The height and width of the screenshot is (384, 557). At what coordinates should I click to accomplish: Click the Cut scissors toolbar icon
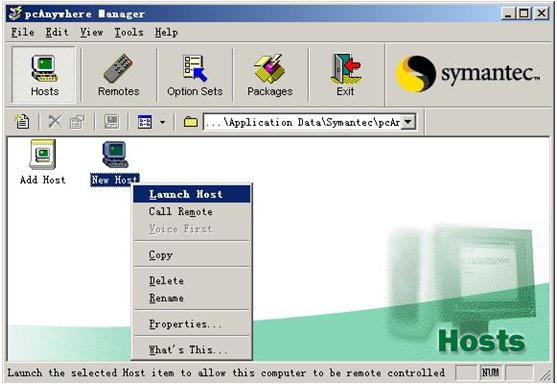point(55,122)
